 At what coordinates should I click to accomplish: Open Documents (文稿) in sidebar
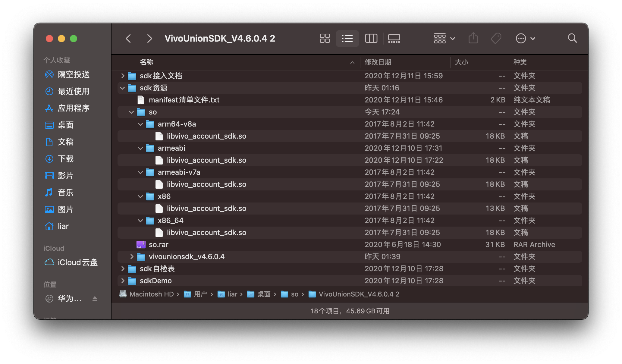[x=60, y=142]
